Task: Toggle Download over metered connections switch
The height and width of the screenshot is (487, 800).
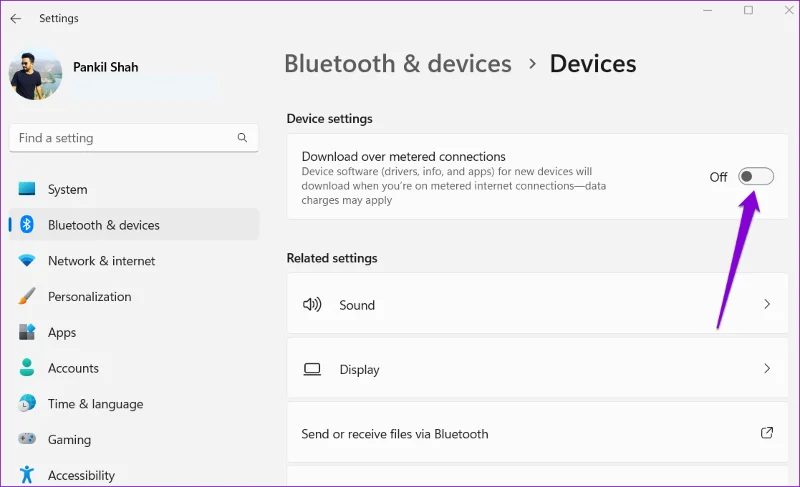Action: click(756, 176)
